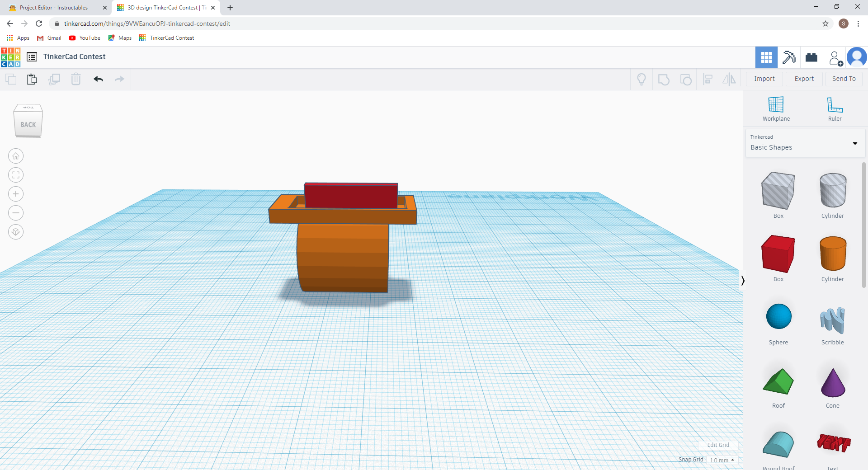This screenshot has width=868, height=470.
Task: Open the user profile avatar
Action: pyautogui.click(x=857, y=57)
